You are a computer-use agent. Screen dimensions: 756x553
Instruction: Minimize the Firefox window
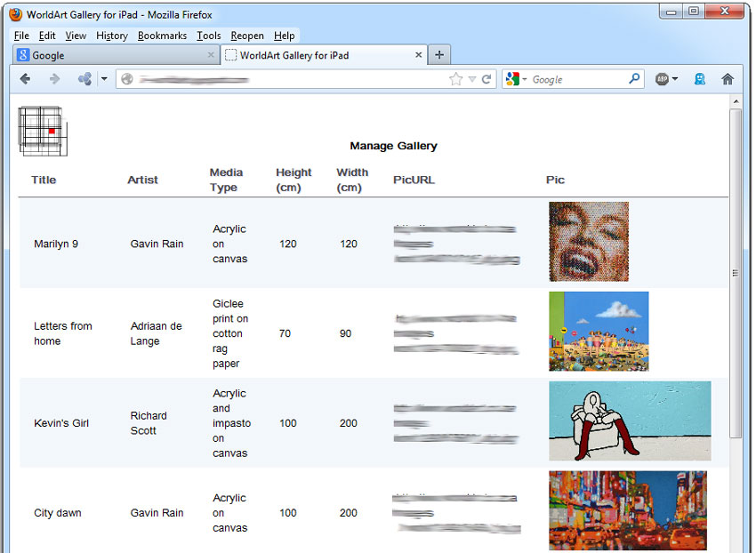[x=671, y=12]
